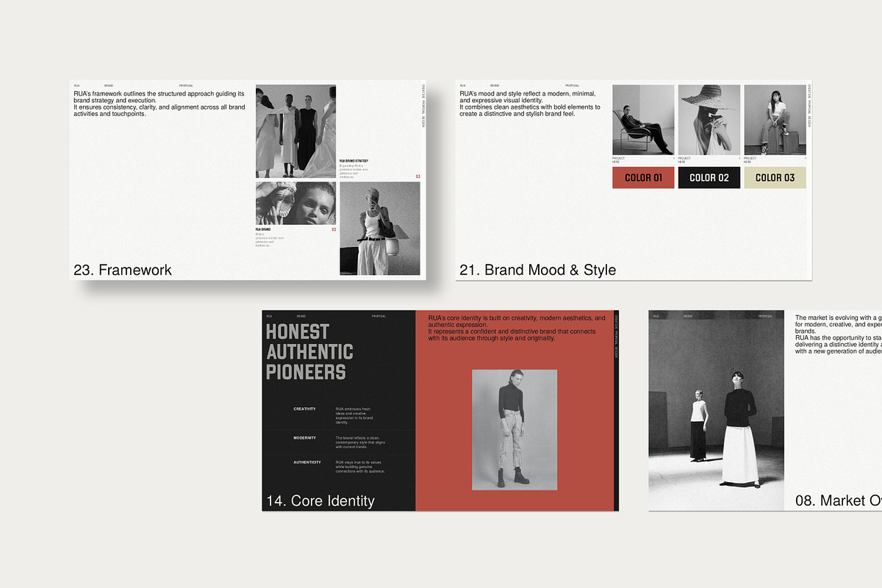Select the "23. Framework" slide title
This screenshot has width=882, height=588.
click(x=123, y=270)
